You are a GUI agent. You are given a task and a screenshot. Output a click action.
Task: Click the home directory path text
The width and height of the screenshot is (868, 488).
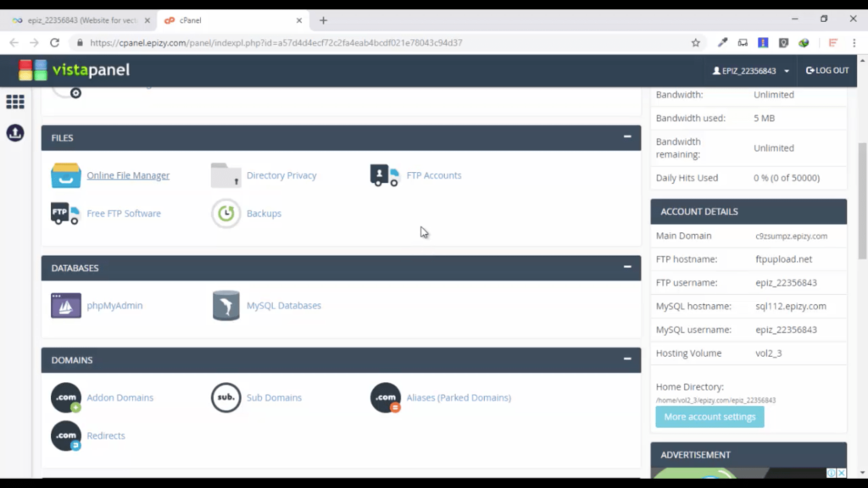(x=715, y=400)
